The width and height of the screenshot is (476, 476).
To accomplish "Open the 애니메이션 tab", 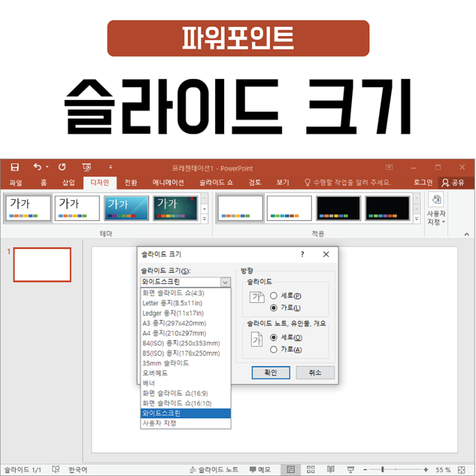I will [168, 183].
